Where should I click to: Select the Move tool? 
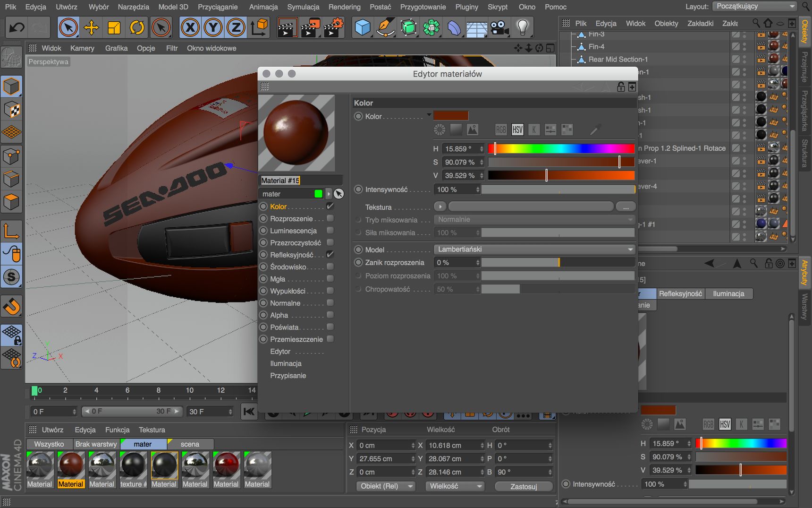click(x=91, y=27)
